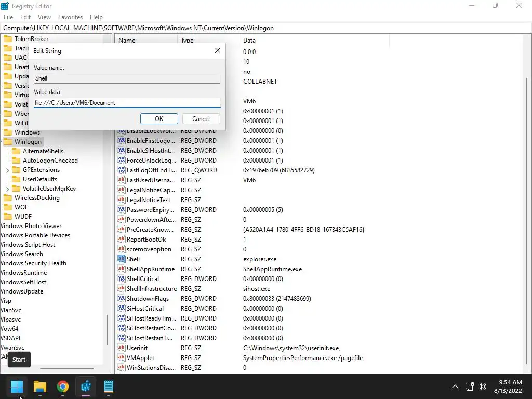The width and height of the screenshot is (532, 399).
Task: Select the WOF key
Action: pyautogui.click(x=21, y=207)
